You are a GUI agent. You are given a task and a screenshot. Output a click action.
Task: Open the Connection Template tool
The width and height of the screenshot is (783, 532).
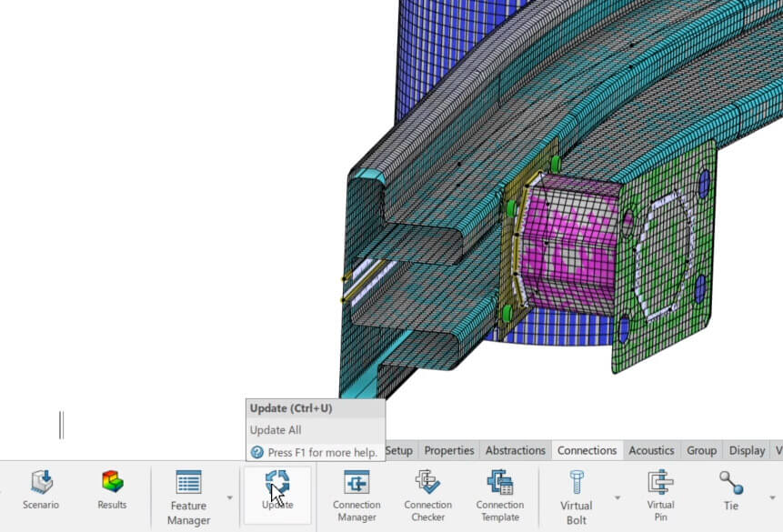point(500,496)
